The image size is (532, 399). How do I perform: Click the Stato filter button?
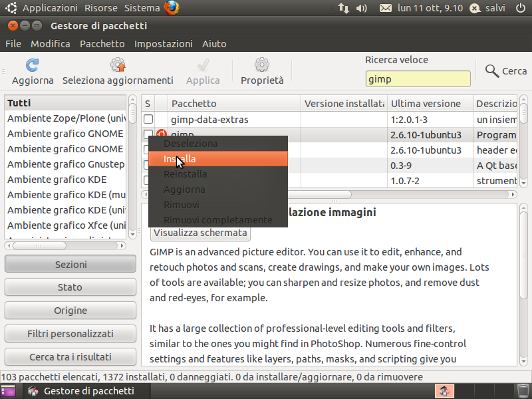[70, 287]
